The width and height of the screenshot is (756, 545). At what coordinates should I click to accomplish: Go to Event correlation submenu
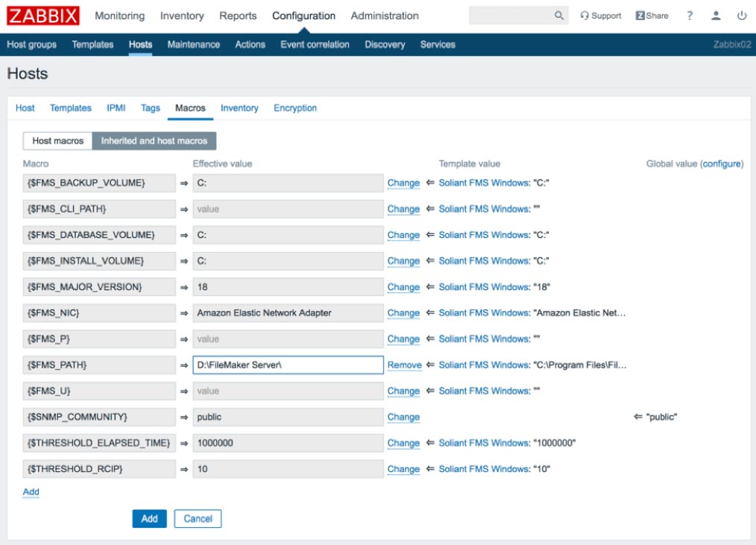[315, 45]
